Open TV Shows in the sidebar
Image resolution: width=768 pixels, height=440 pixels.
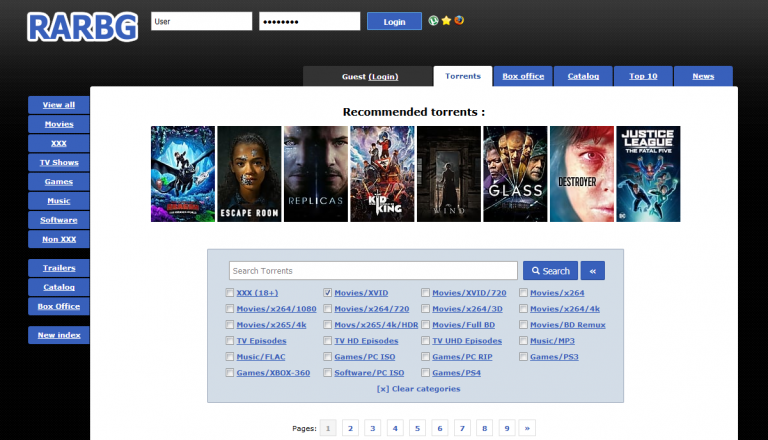59,162
